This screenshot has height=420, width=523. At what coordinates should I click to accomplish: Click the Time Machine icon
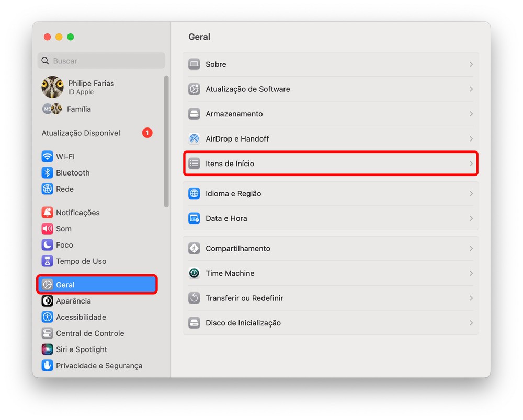(194, 273)
